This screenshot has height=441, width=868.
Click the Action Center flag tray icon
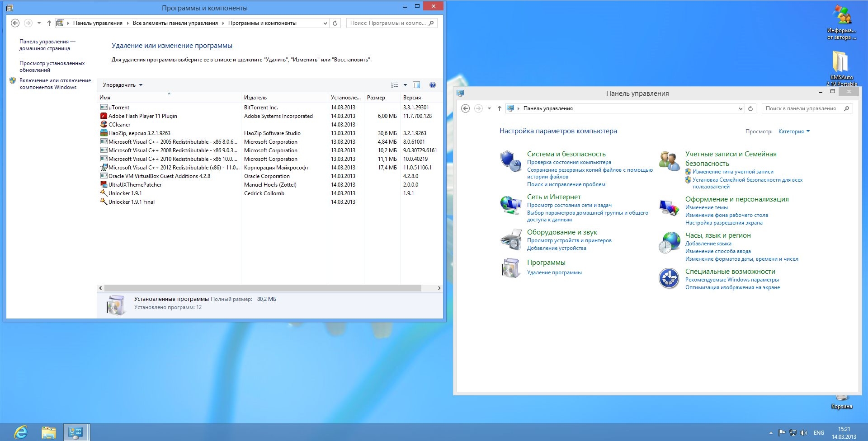point(782,433)
